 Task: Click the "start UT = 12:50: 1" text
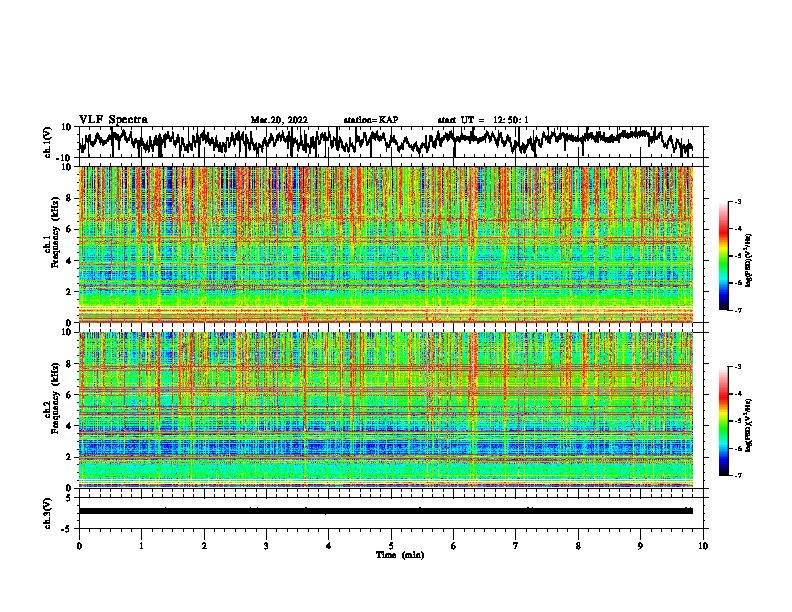[x=483, y=120]
